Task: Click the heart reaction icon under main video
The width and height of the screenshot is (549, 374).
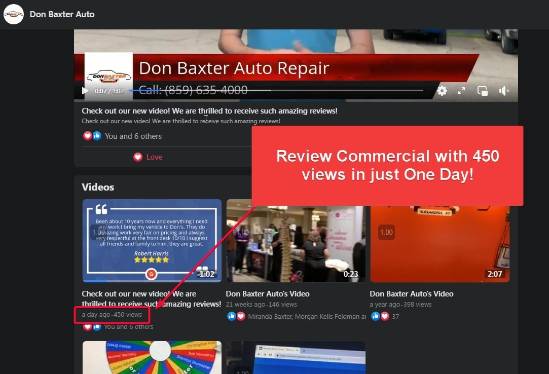Action: [x=87, y=136]
